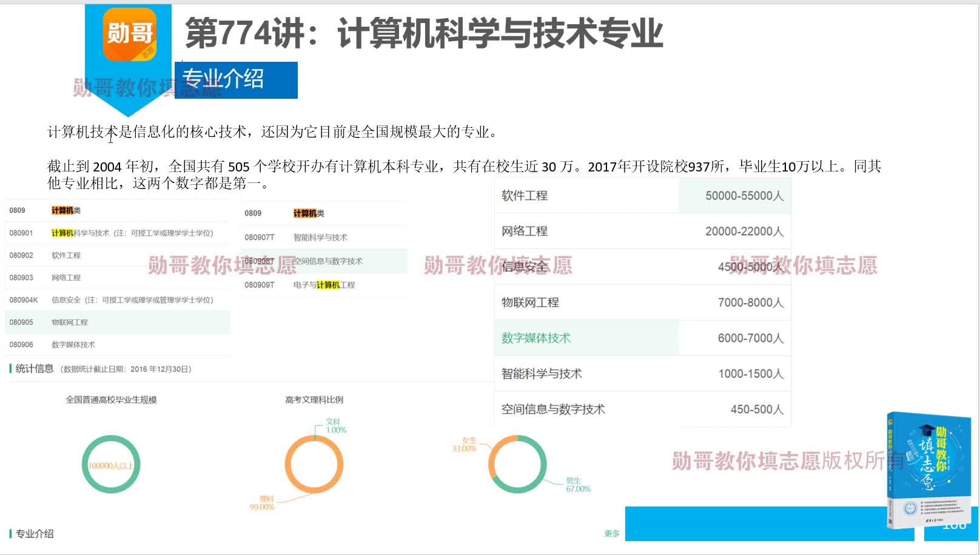Click the 女生 33.00% chart label

[x=465, y=445]
